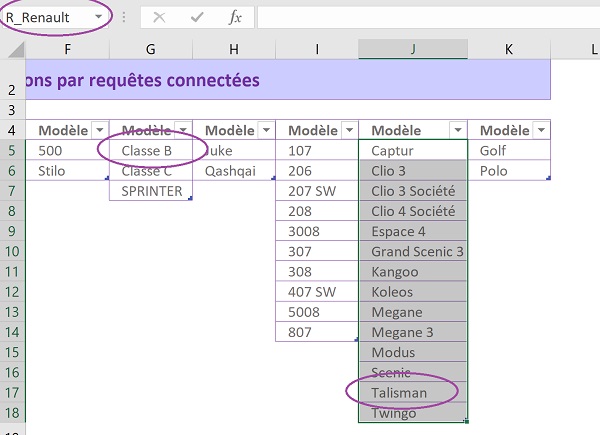Click the cell 'Clio 3 Société'
Screen dimensions: 600x435
[413, 191]
